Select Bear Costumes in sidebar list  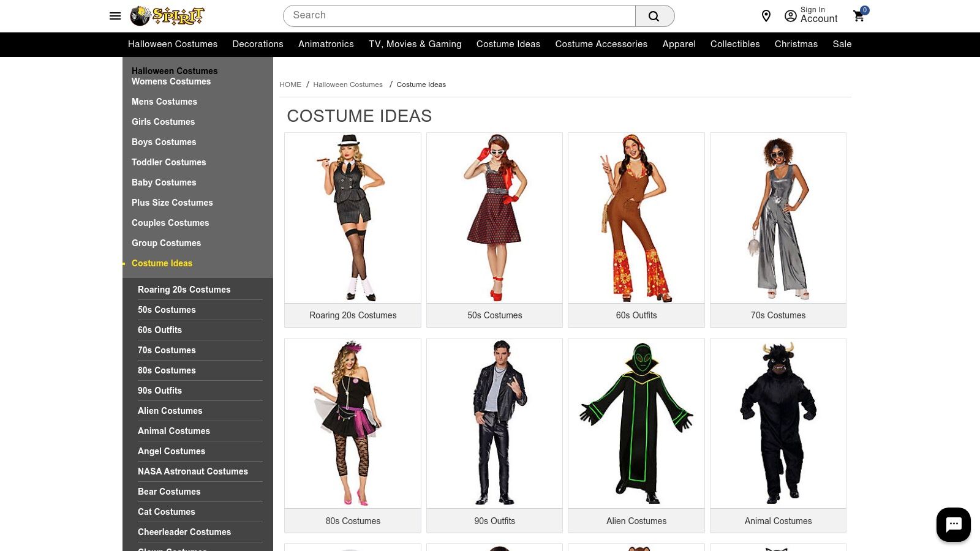pyautogui.click(x=169, y=492)
